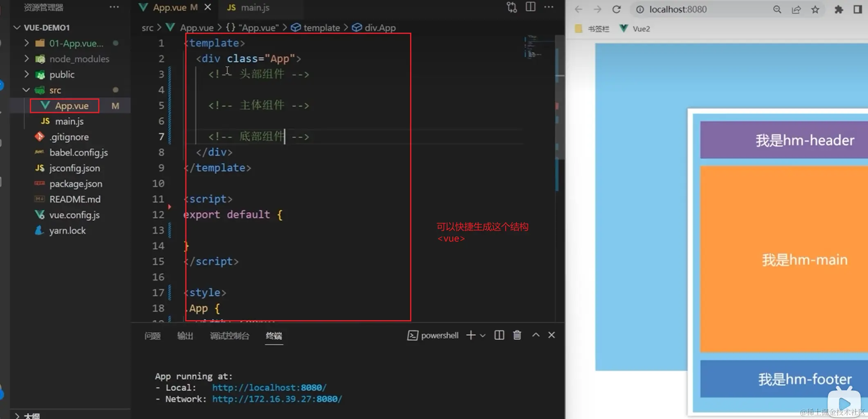Open yarn.lock file
The width and height of the screenshot is (868, 419).
(x=67, y=230)
